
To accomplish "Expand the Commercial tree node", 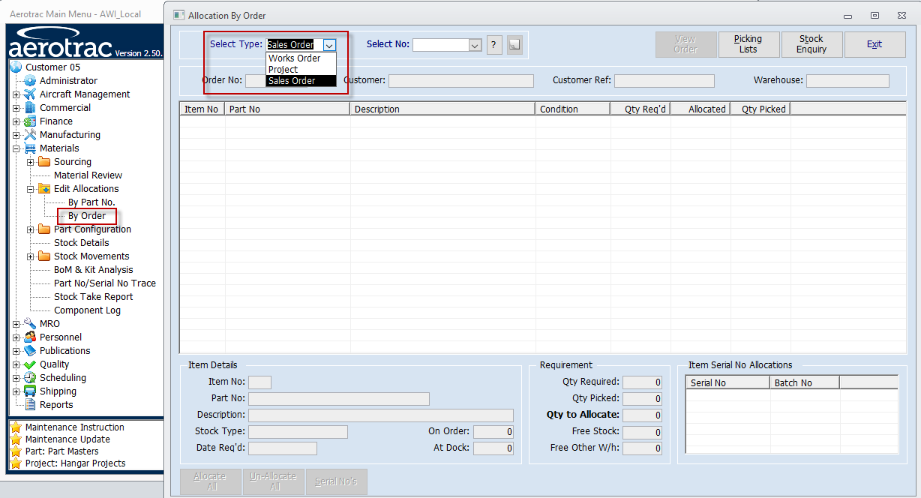I will [x=16, y=107].
